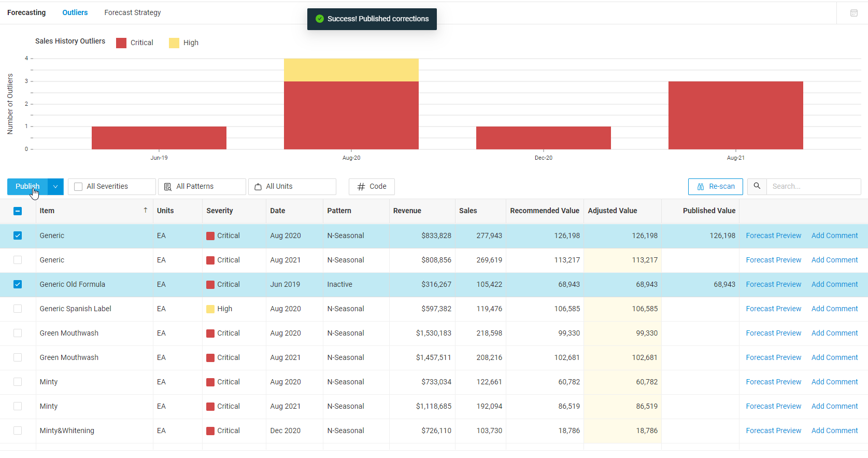The width and height of the screenshot is (868, 458).
Task: Check the Generic Spanish Label row checkbox
Action: click(x=18, y=309)
